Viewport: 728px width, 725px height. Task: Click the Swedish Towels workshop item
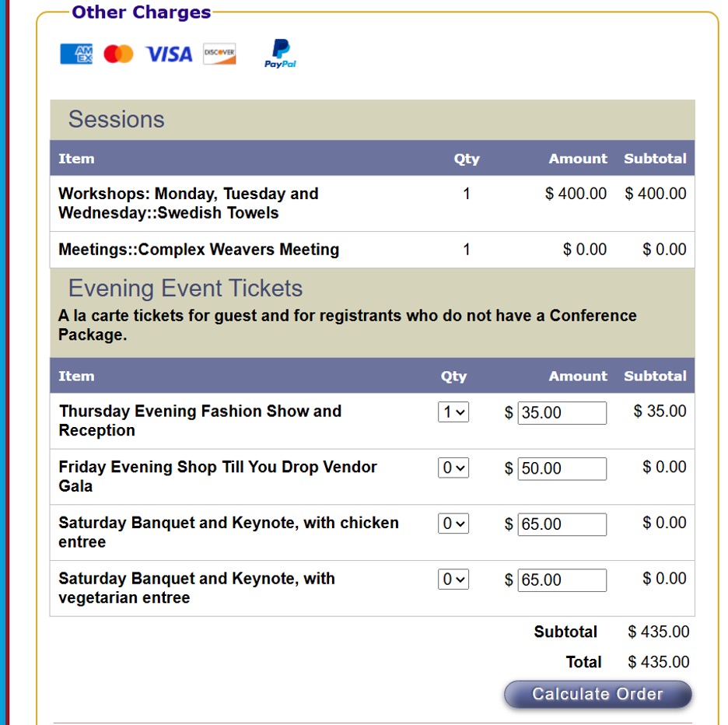click(188, 203)
